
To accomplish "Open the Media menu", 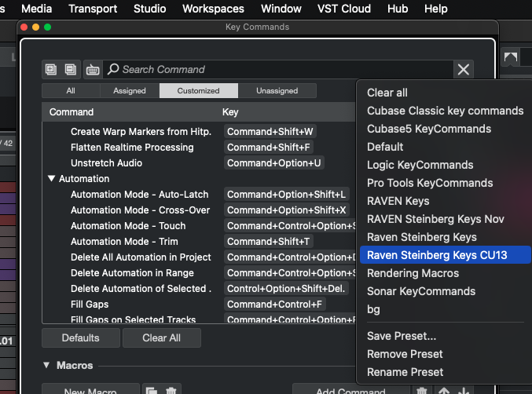I will pos(37,9).
